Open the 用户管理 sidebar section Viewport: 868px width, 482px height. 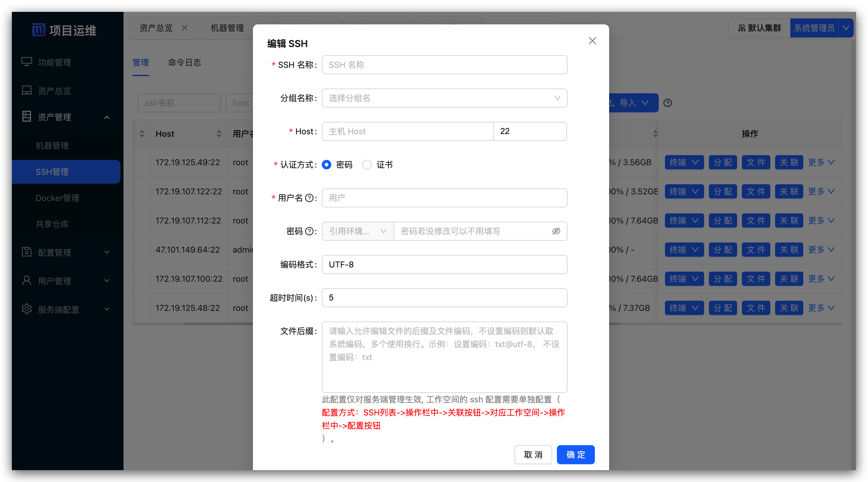click(55, 281)
